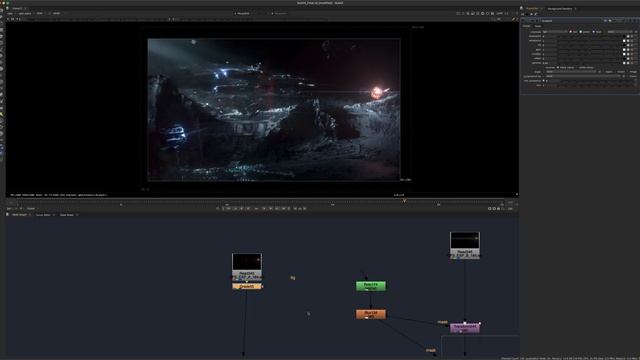Toggle the mix luminance enable checkbox
The image size is (640, 360).
coord(543,80)
